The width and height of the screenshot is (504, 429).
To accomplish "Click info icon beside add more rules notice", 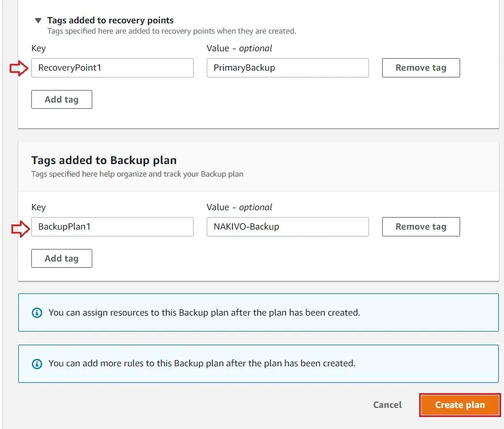I will tap(37, 363).
